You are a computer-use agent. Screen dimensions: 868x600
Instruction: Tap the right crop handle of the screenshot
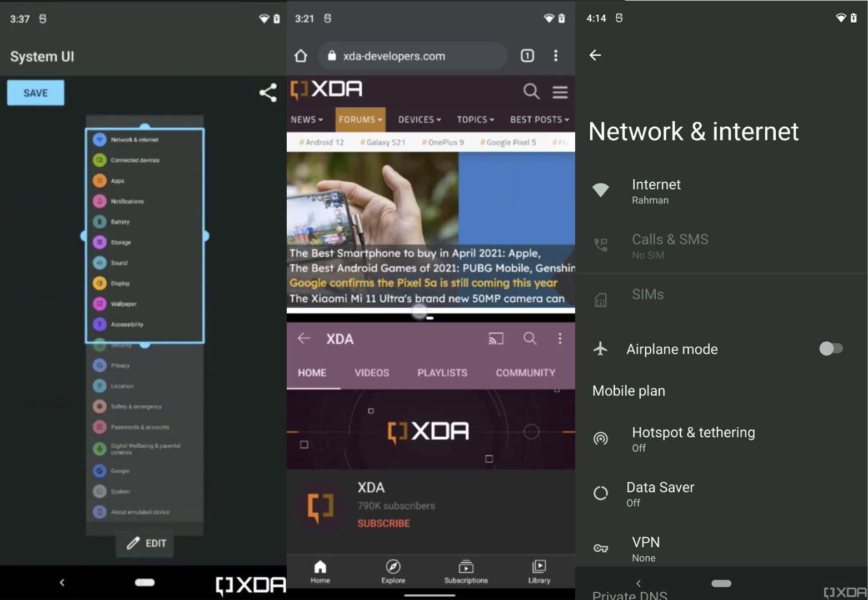[x=205, y=236]
